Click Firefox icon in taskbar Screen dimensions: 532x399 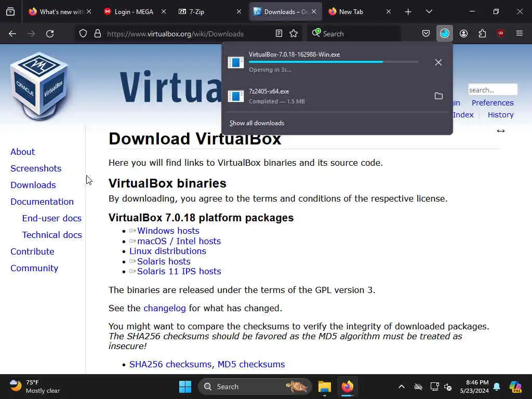point(348,387)
